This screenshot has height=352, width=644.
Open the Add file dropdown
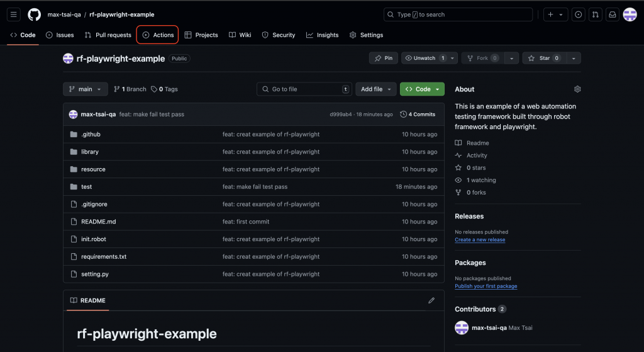click(376, 89)
